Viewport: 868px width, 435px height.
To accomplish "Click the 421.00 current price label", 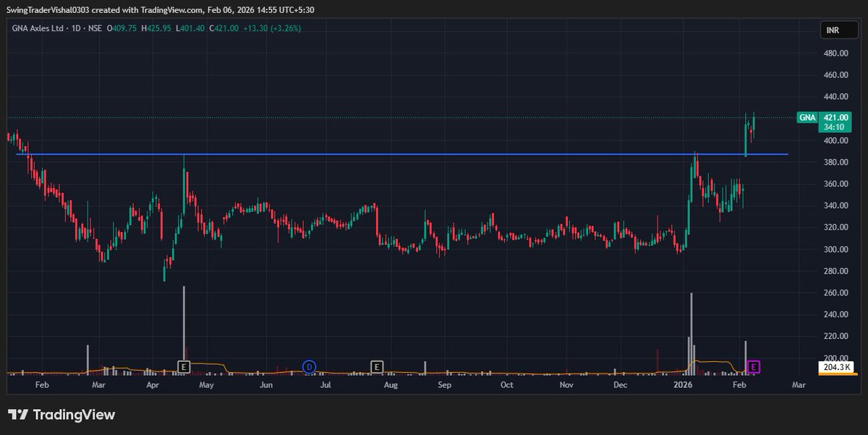I will coord(837,117).
